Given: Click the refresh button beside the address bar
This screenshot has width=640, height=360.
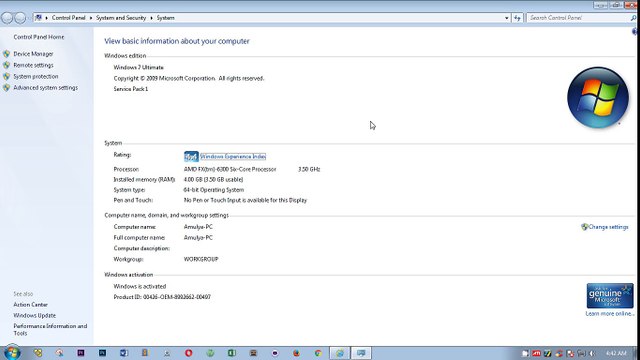Looking at the screenshot, I should pyautogui.click(x=517, y=18).
